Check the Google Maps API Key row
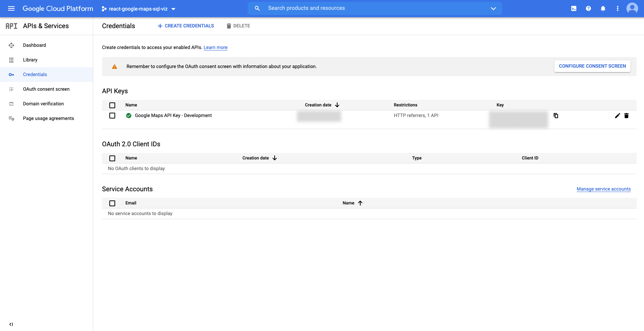The image size is (644, 331). pos(112,116)
